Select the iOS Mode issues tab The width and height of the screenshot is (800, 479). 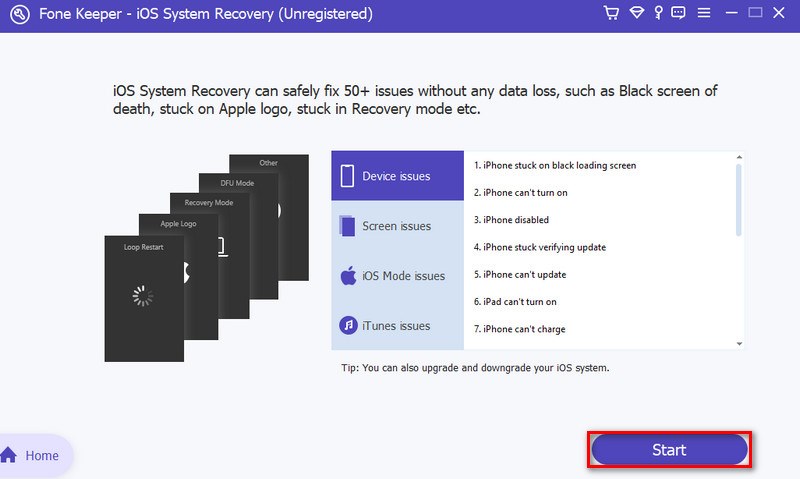(397, 275)
